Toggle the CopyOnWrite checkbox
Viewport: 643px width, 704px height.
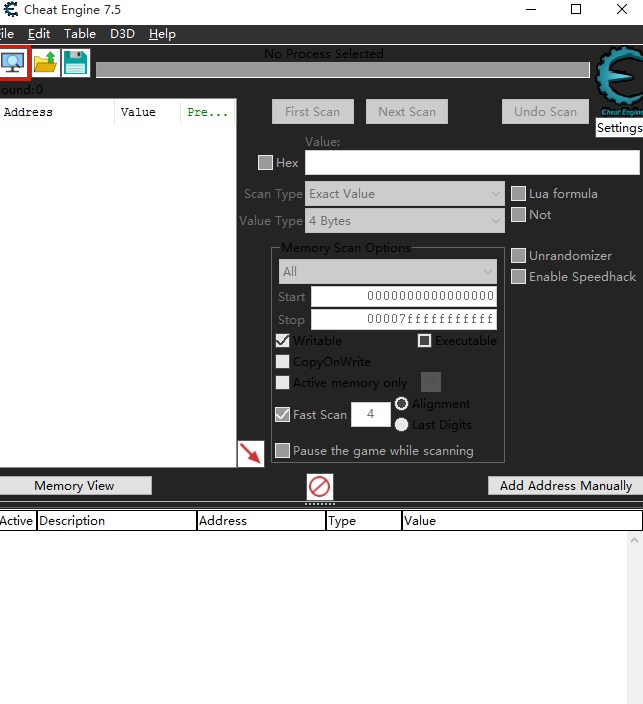282,361
